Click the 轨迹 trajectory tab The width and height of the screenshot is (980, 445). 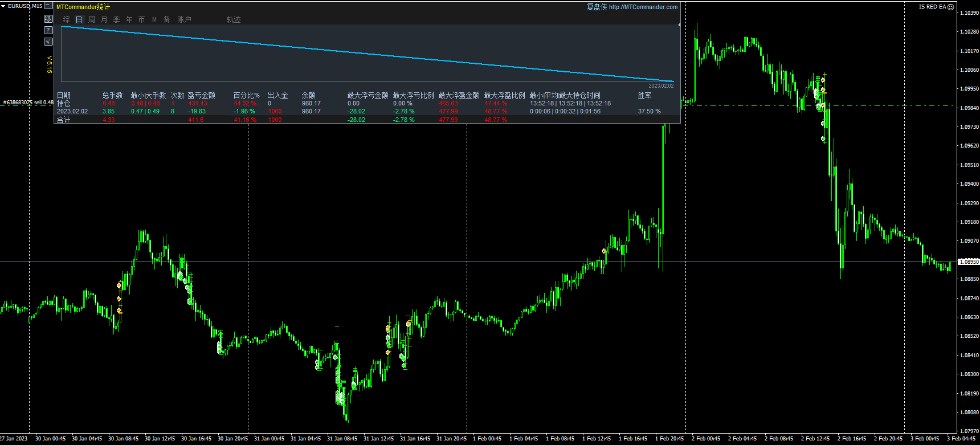click(x=234, y=19)
